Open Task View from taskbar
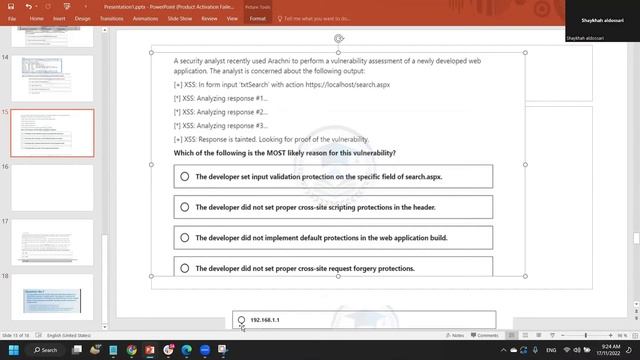The height and width of the screenshot is (360, 640). 77,350
